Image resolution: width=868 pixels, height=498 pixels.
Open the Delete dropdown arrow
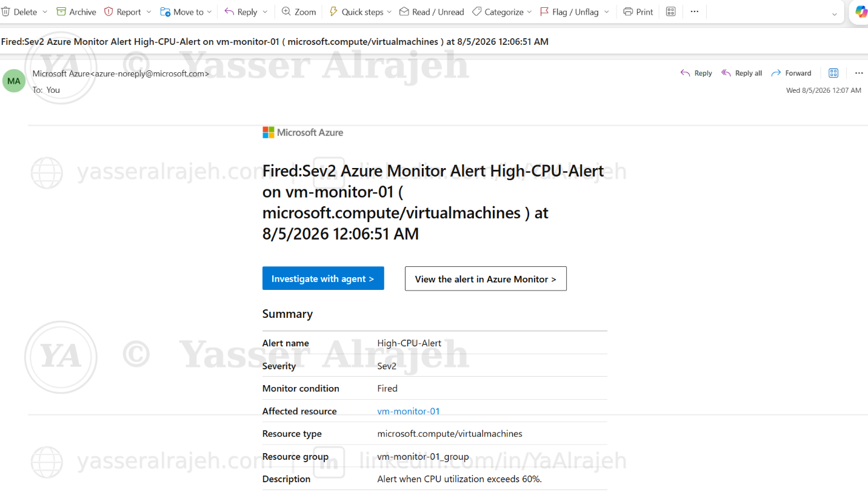pyautogui.click(x=45, y=12)
